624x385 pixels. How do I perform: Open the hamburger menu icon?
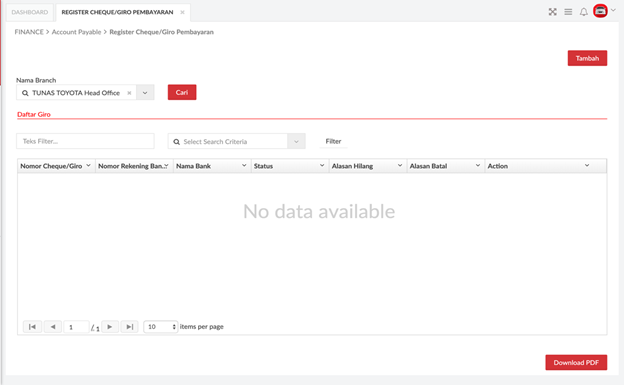click(568, 12)
